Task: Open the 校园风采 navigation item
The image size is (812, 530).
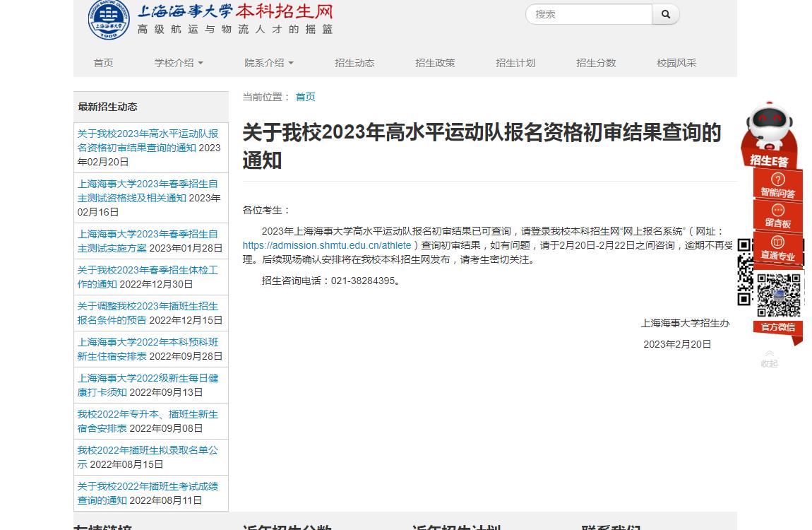Action: click(x=676, y=63)
